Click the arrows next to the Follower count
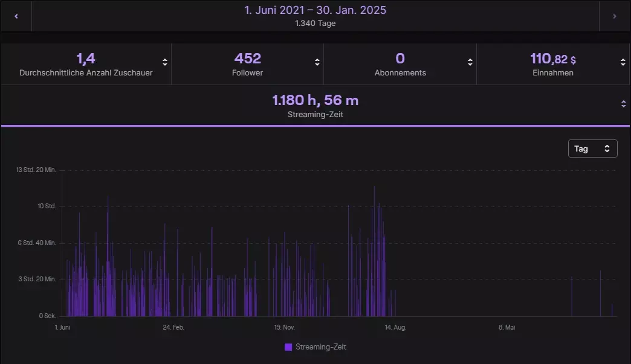 pos(316,61)
